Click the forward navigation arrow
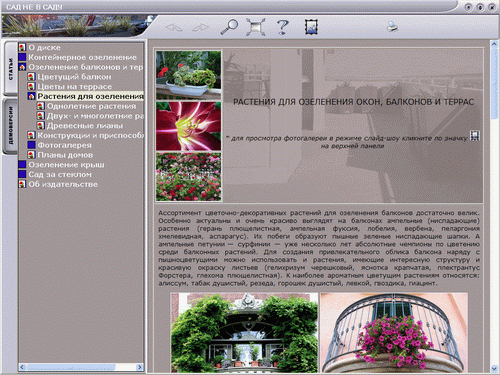The height and width of the screenshot is (375, 500). pyautogui.click(x=201, y=28)
